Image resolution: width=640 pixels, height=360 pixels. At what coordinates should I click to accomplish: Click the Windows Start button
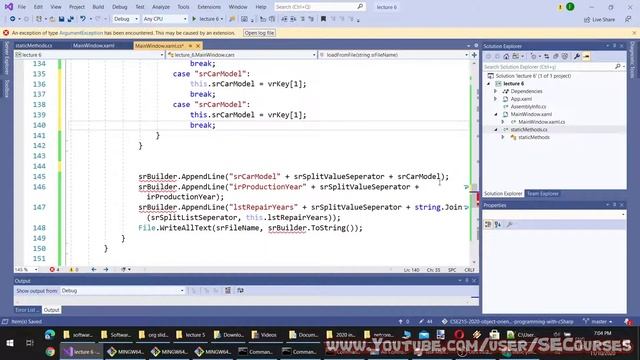[10, 343]
